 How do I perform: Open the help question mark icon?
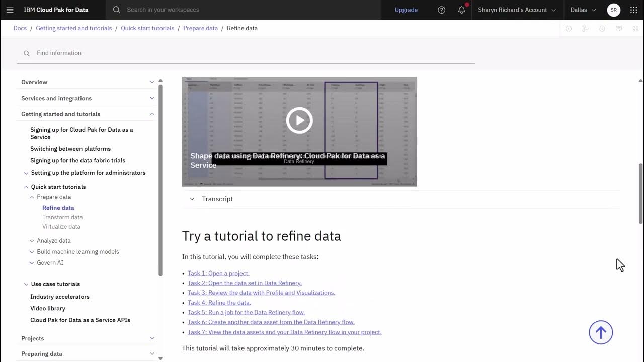click(x=442, y=10)
